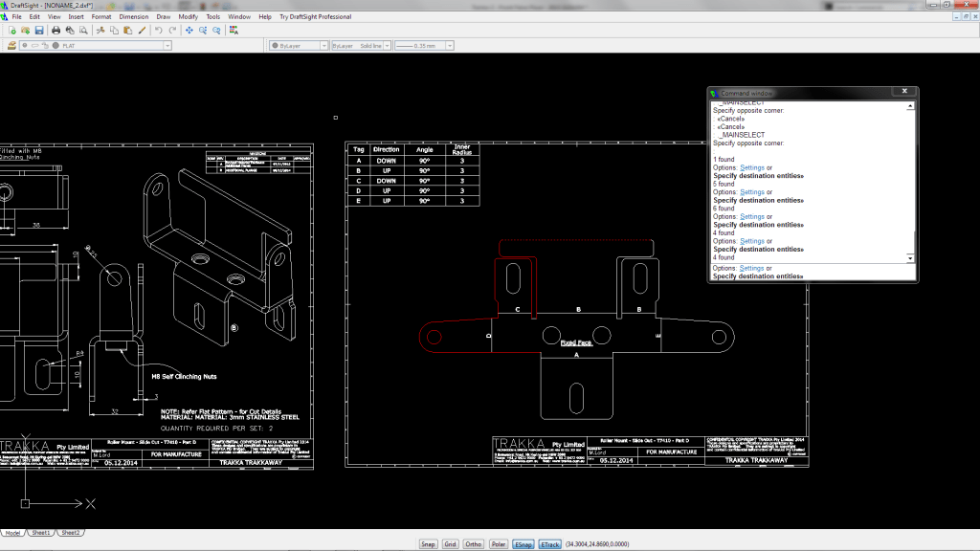980x551 pixels.
Task: Click the Settings link in command prompt
Action: tap(752, 269)
